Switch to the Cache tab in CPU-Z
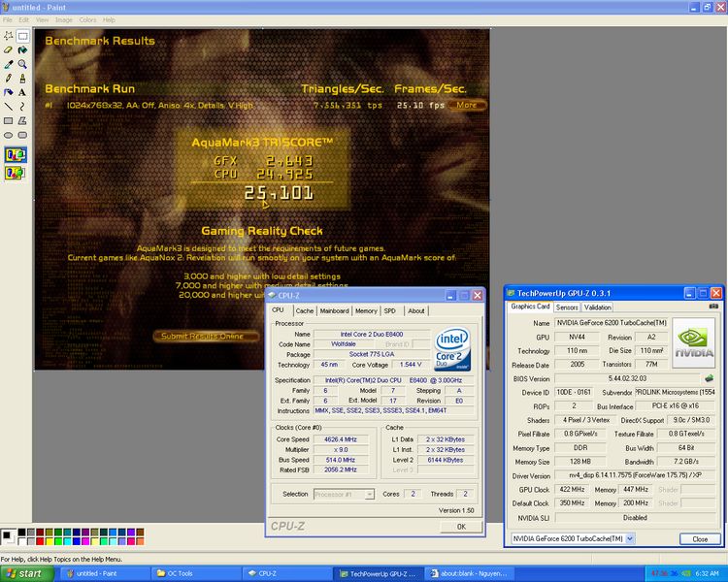 (x=304, y=310)
